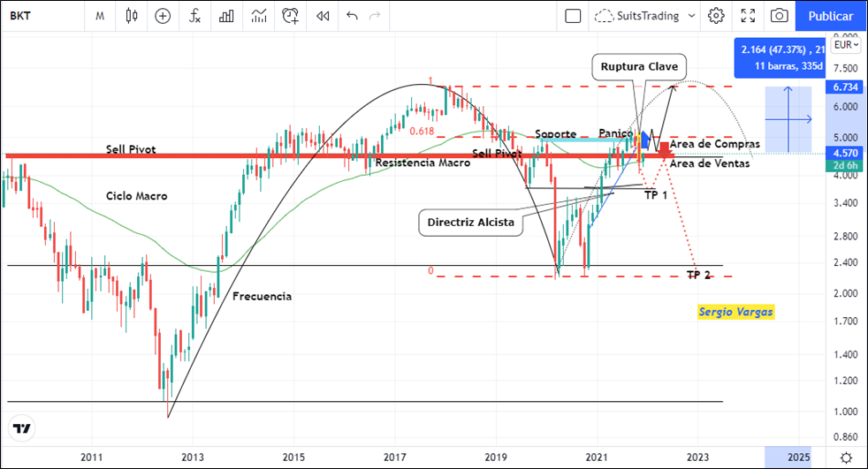
Task: Open the indicators (fx) menu
Action: pyautogui.click(x=194, y=16)
